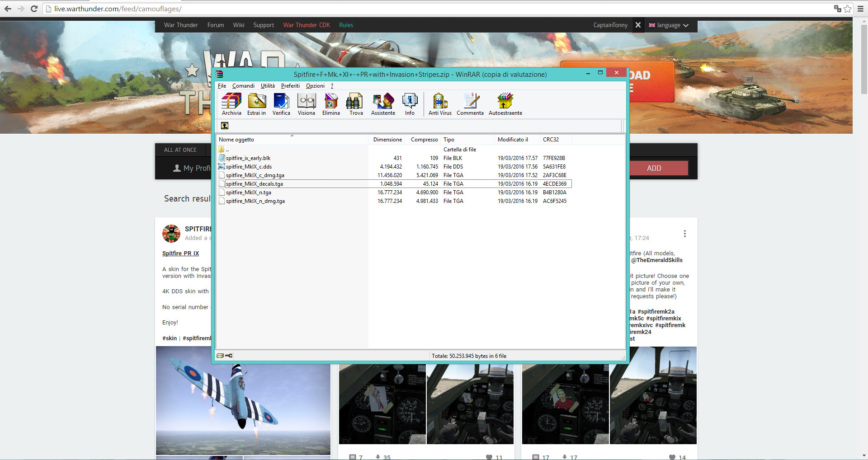Open the ? help menu
Viewport: 868px width, 460px height.
pos(332,86)
